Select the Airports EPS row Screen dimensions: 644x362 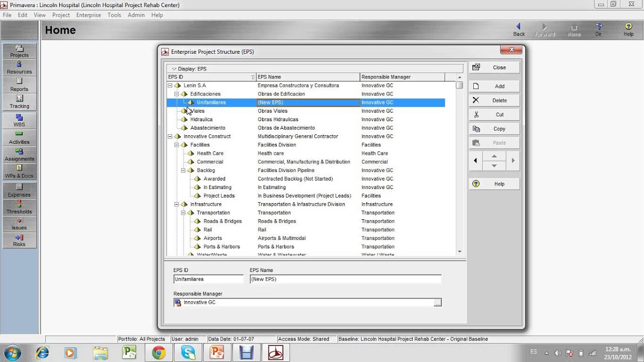(305, 238)
